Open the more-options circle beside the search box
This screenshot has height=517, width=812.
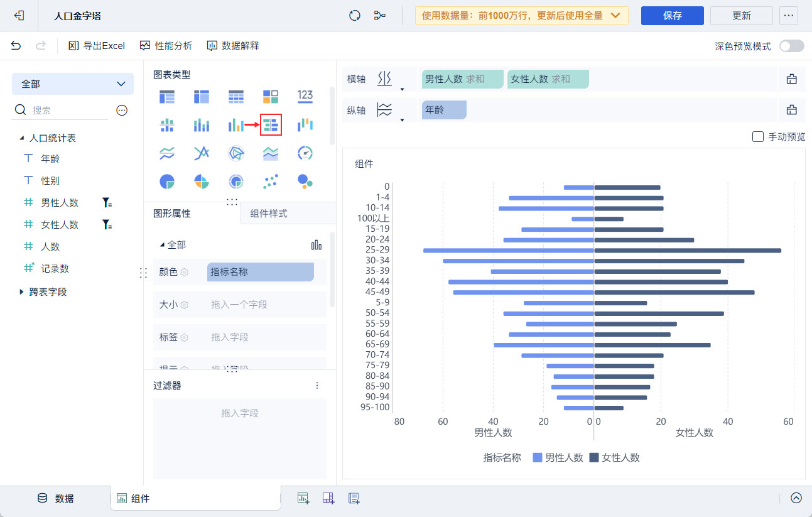click(122, 110)
